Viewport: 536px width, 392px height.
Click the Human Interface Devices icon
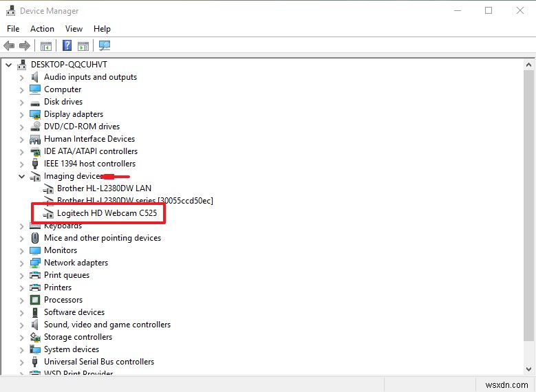pyautogui.click(x=35, y=139)
